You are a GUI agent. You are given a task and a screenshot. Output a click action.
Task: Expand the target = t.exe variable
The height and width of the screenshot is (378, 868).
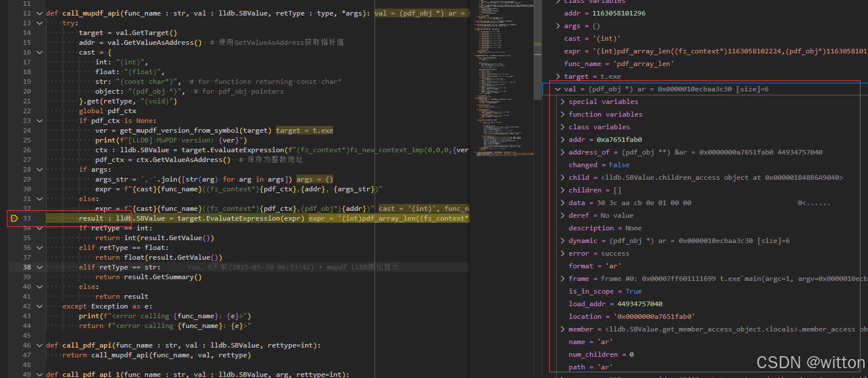click(558, 76)
